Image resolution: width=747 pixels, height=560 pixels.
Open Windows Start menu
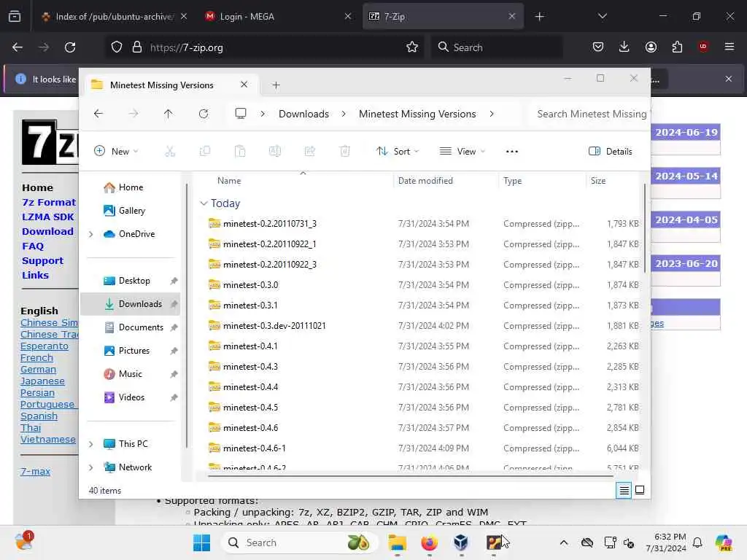201,542
